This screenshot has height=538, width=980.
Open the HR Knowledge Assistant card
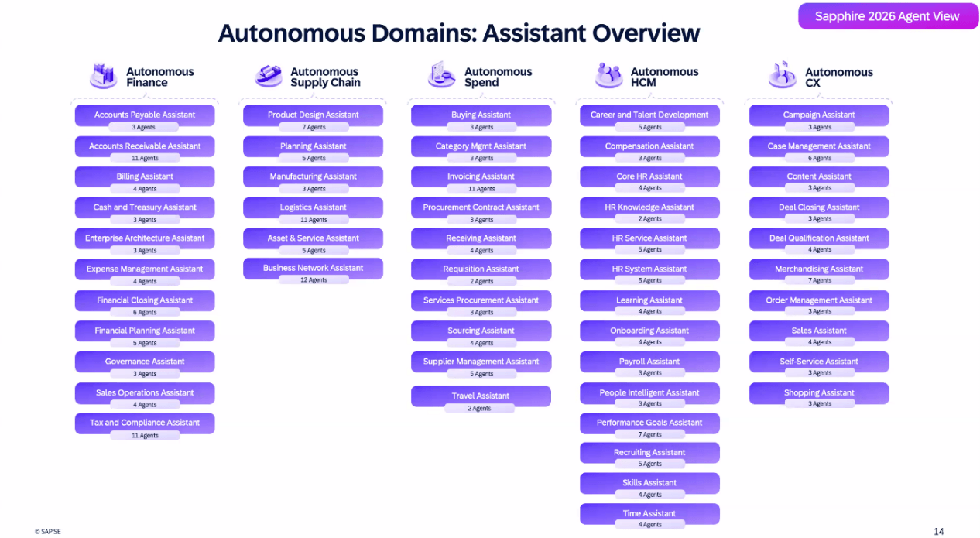[x=649, y=207]
